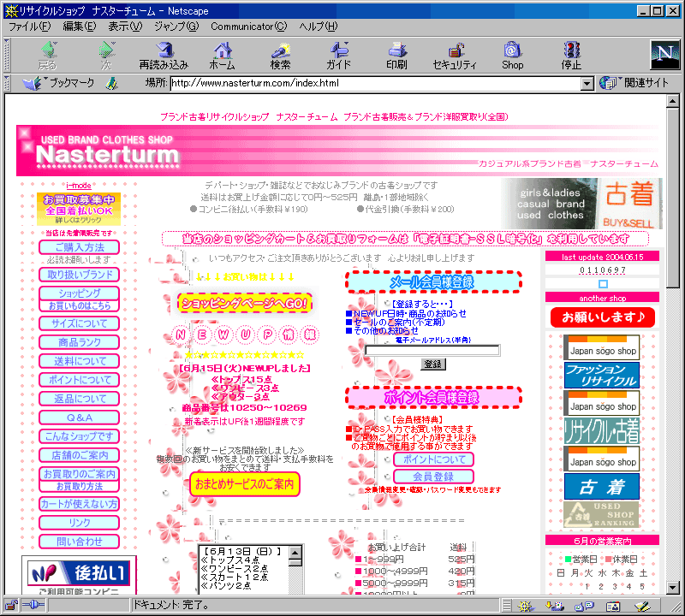Image resolution: width=685 pixels, height=616 pixels.
Task: Click the page scrollbar down arrow
Action: click(673, 588)
